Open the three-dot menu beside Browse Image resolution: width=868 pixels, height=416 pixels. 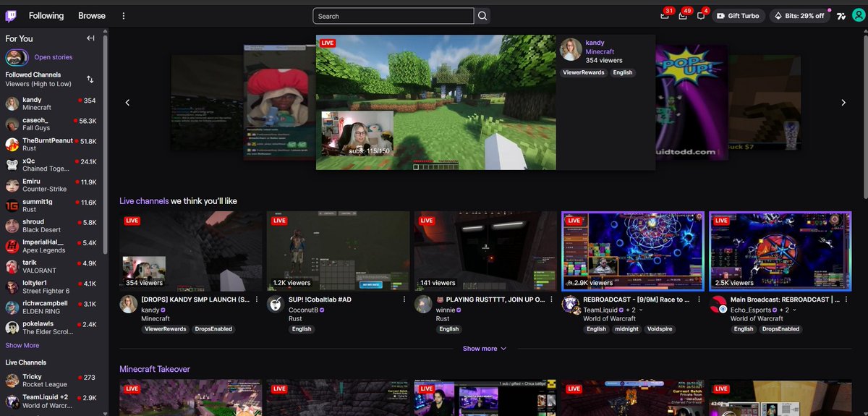click(x=124, y=16)
